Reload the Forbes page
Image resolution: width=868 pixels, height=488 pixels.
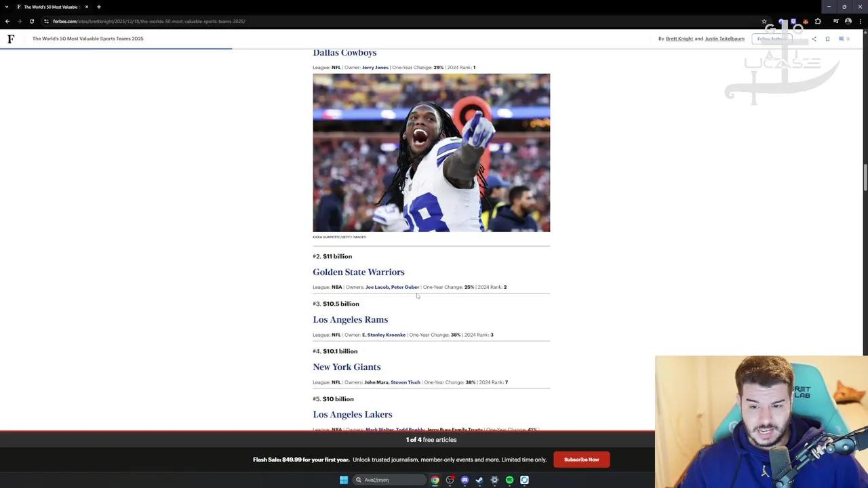31,21
